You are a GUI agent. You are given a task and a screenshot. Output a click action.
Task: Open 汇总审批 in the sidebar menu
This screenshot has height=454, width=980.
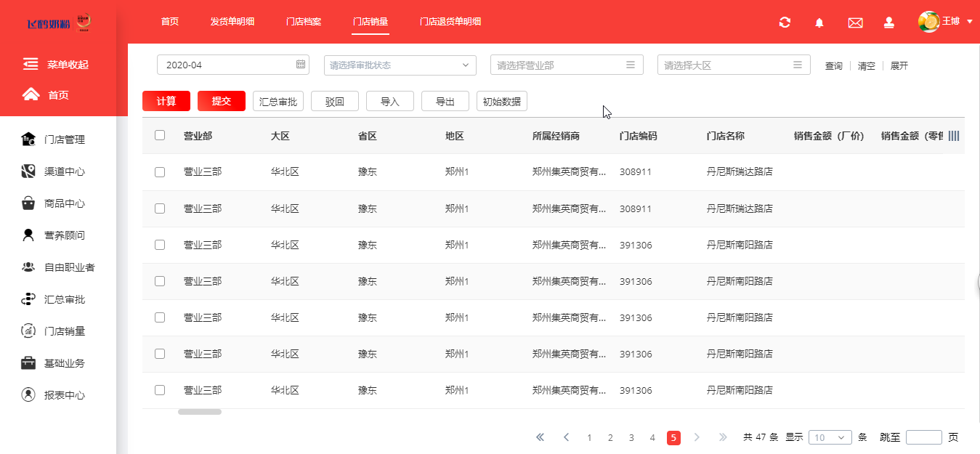click(65, 299)
